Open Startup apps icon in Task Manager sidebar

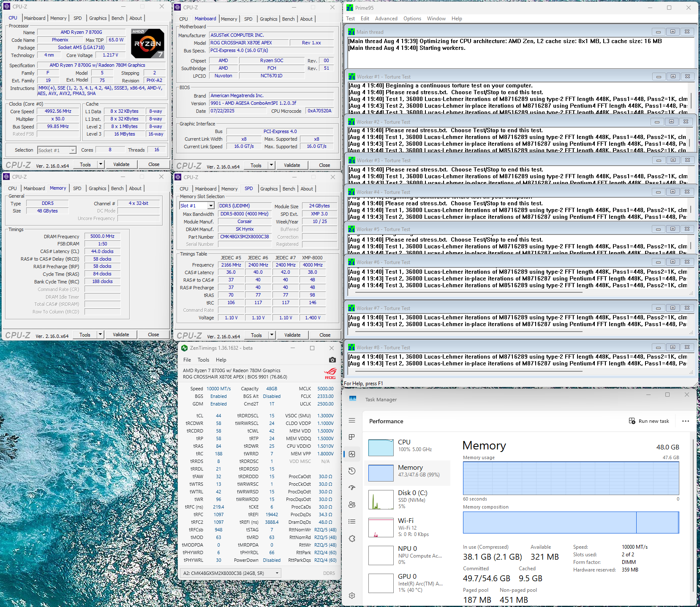352,487
